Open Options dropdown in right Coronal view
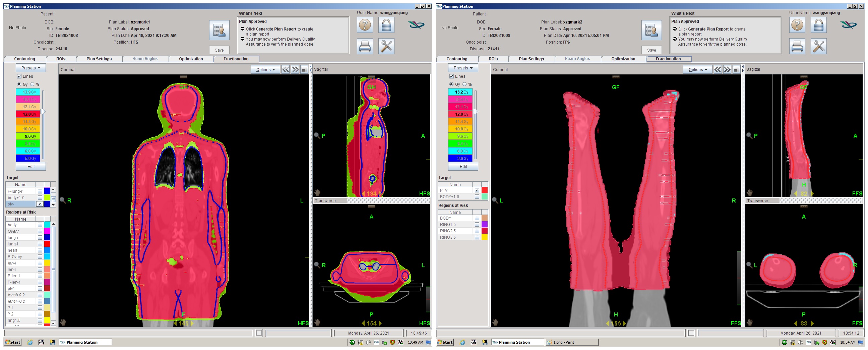 (x=697, y=69)
